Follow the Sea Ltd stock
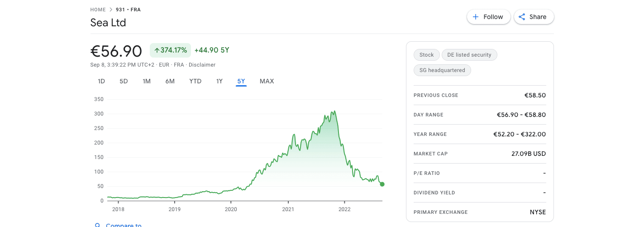644x227 pixels. click(x=488, y=17)
